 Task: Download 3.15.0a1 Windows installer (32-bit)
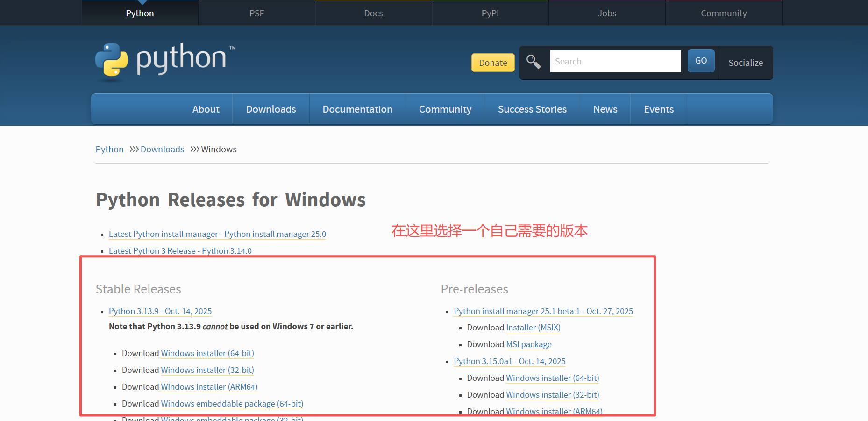pyautogui.click(x=553, y=395)
